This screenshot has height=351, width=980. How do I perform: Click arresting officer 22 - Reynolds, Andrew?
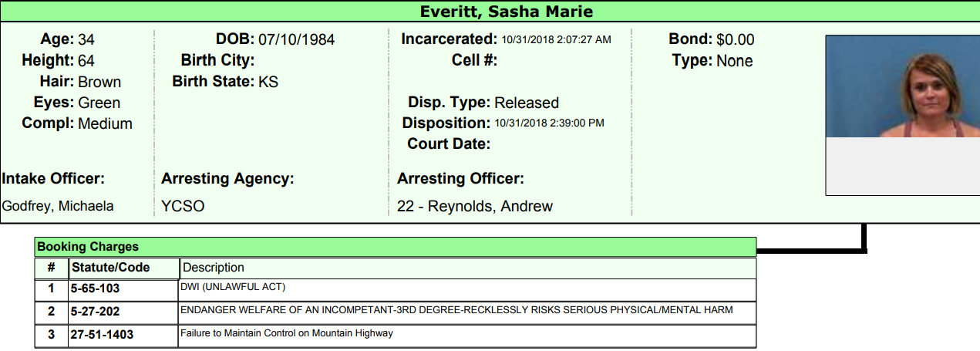[x=475, y=206]
